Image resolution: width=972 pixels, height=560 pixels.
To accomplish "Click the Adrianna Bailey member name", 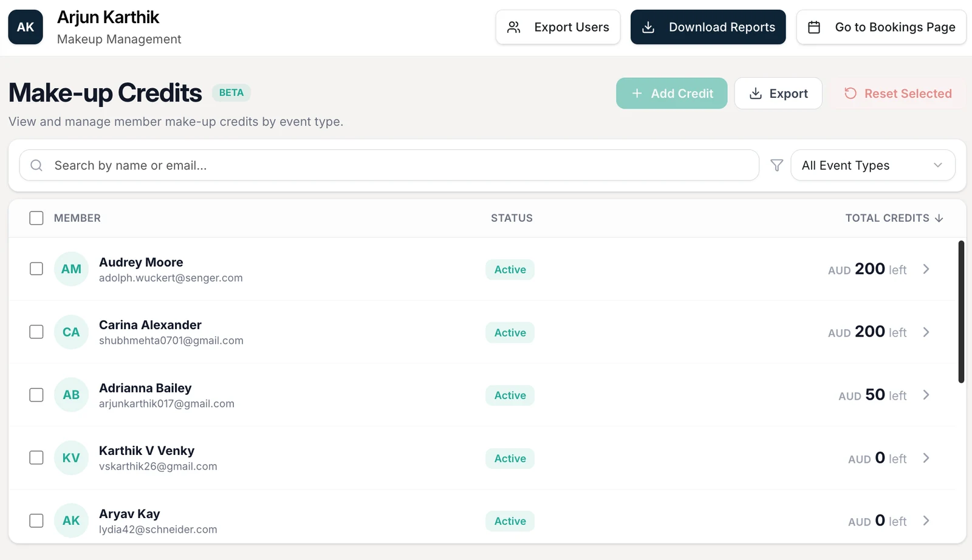I will point(145,388).
